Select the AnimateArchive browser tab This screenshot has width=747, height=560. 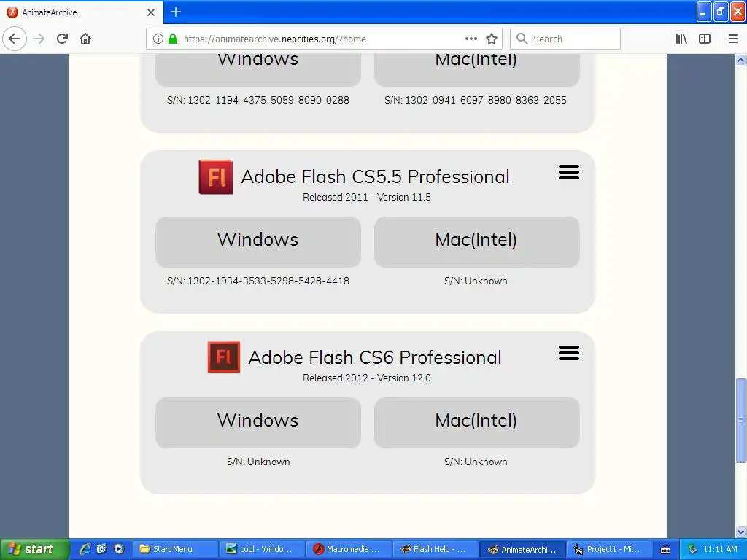(x=82, y=12)
